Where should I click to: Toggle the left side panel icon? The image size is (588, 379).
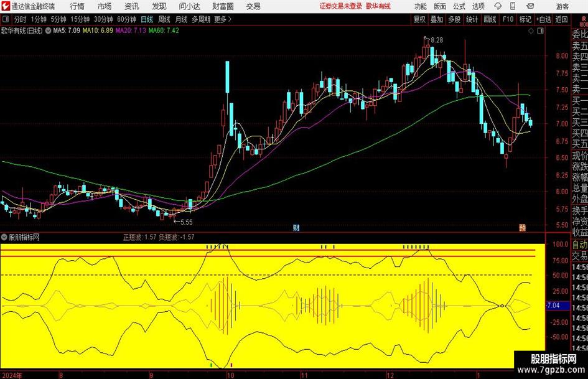coord(5,19)
